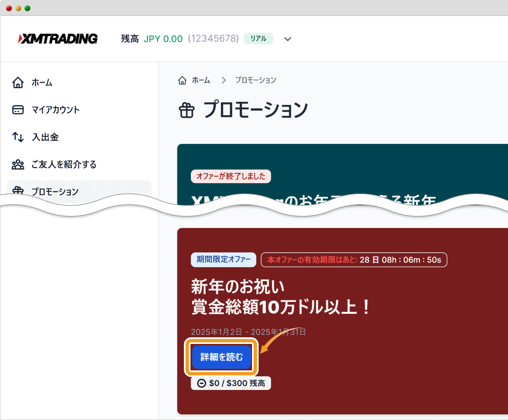Go to ホーム via breadcrumb link
508x420 pixels.
click(x=201, y=80)
